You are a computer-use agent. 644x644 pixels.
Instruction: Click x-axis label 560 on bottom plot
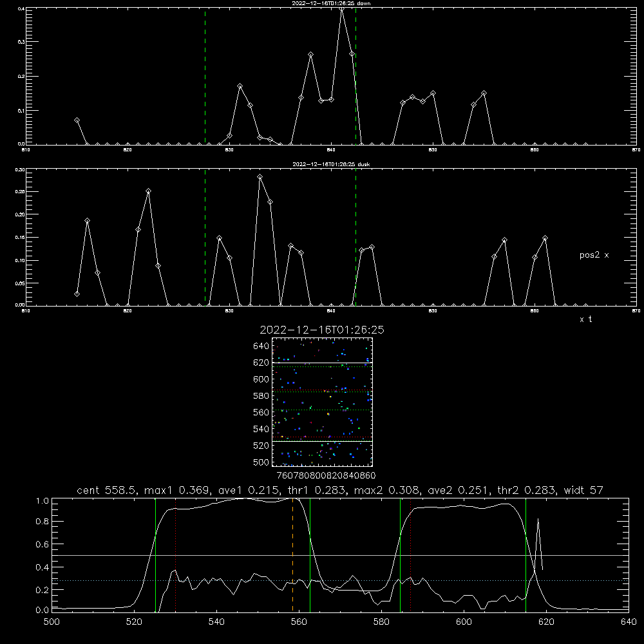click(299, 622)
